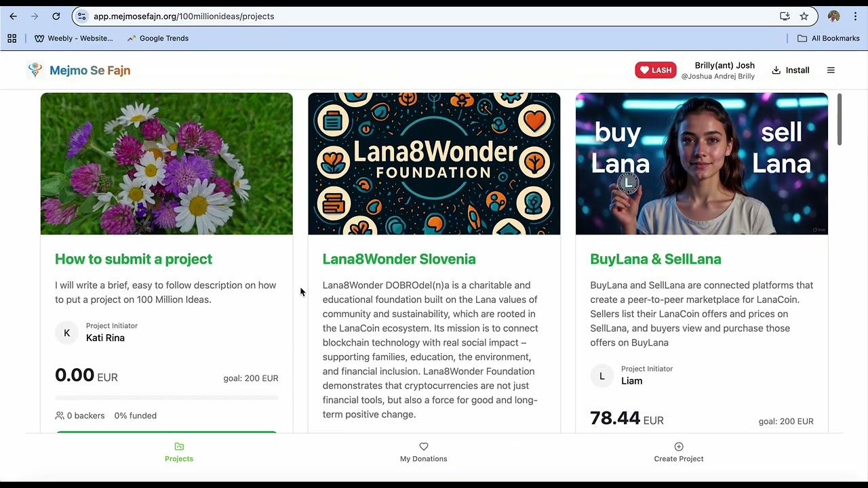The image size is (868, 488).
Task: Switch to the Projects tab
Action: pos(179,453)
